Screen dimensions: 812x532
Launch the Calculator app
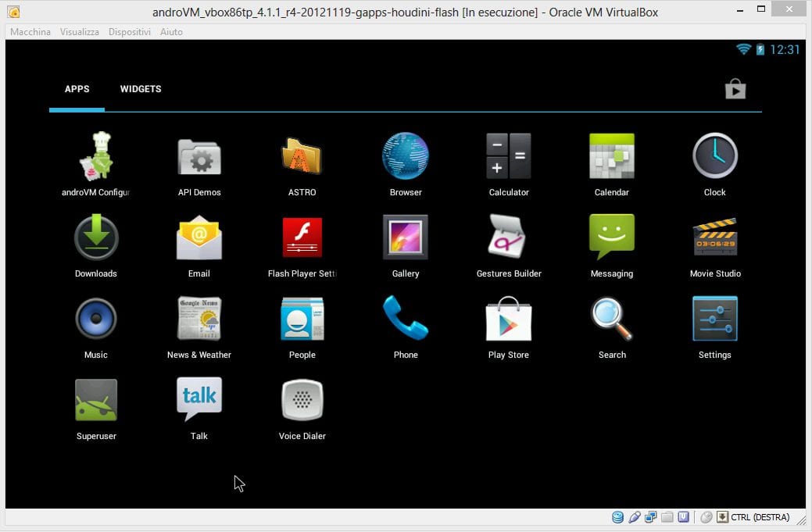(508, 156)
